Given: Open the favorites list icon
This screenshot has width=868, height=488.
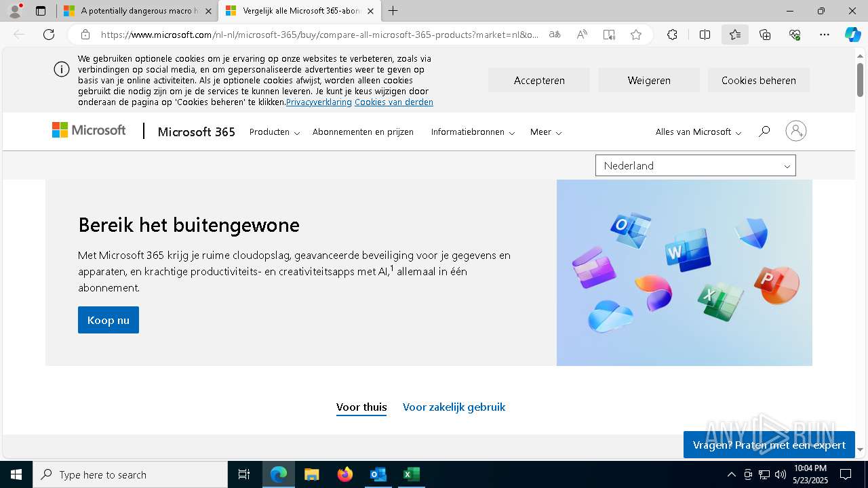Looking at the screenshot, I should point(735,35).
